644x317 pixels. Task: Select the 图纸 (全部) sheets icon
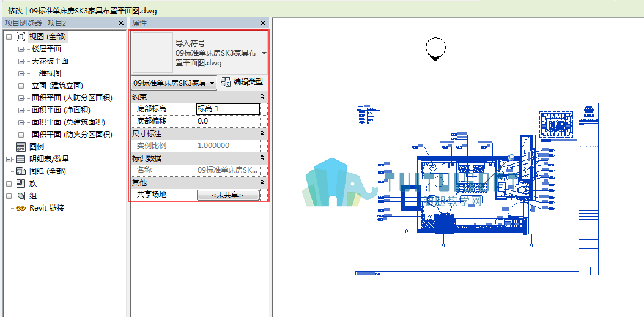[x=21, y=171]
